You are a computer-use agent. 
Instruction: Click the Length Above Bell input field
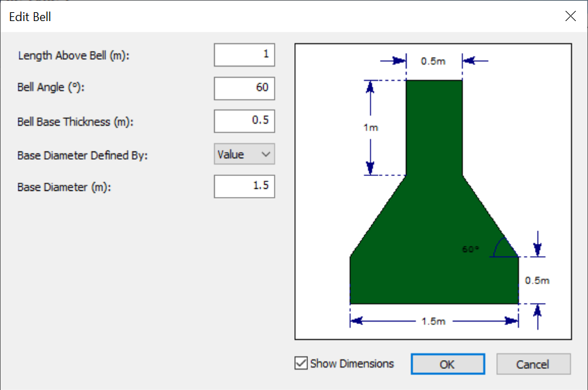point(244,55)
